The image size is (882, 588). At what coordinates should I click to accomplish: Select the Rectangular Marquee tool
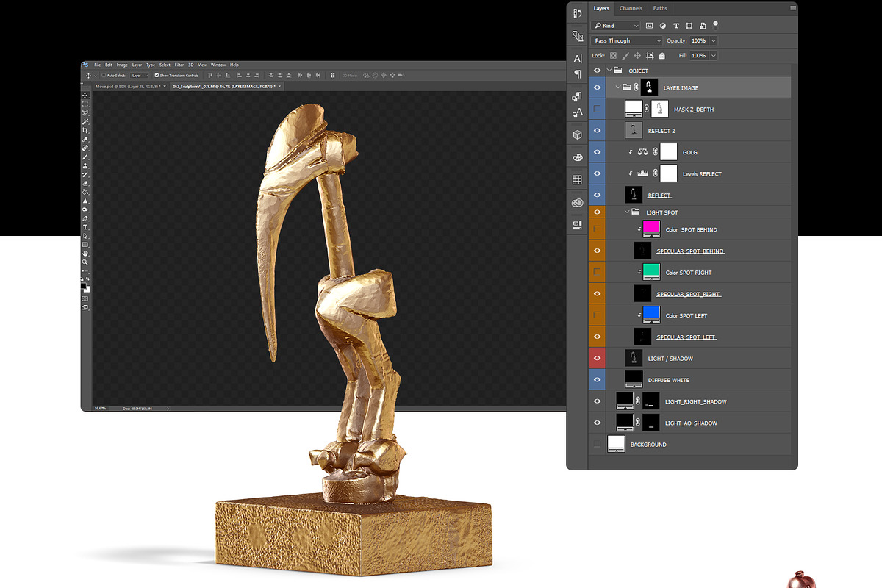point(85,104)
